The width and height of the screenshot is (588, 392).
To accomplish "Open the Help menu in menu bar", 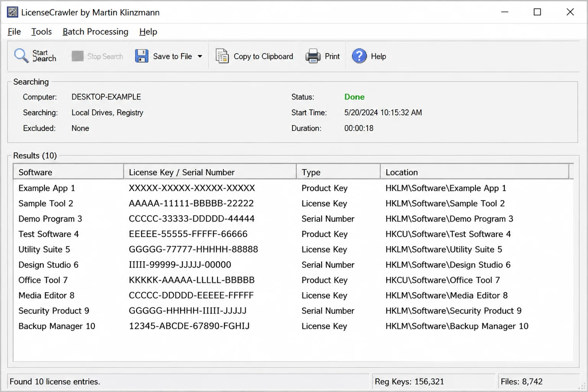I will click(148, 32).
